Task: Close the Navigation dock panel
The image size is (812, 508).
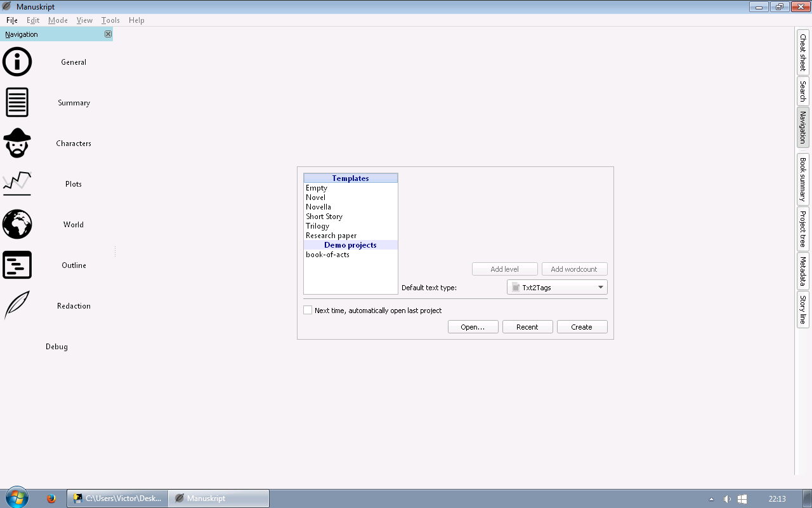Action: point(108,34)
